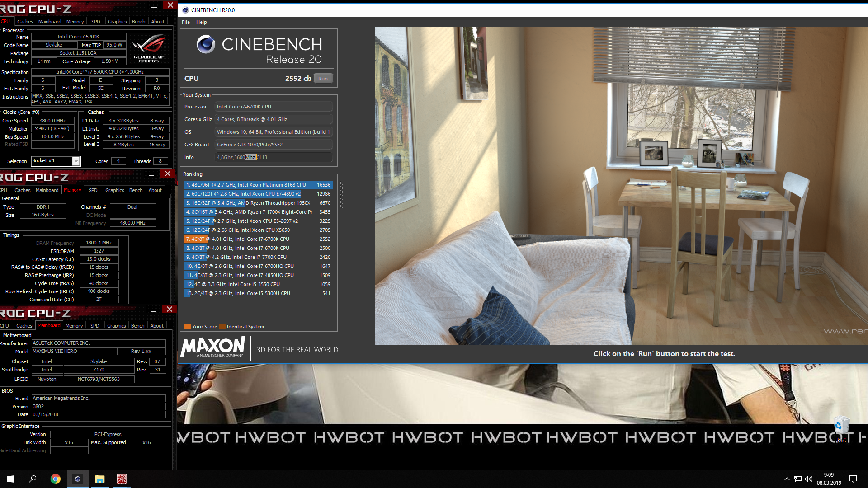Select ranking row 10 i7-6700HQ
Image resolution: width=868 pixels, height=488 pixels.
(x=258, y=266)
